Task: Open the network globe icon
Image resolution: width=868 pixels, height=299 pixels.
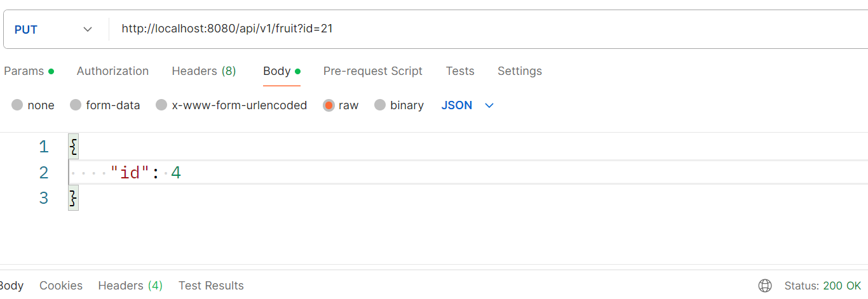Action: [x=765, y=286]
